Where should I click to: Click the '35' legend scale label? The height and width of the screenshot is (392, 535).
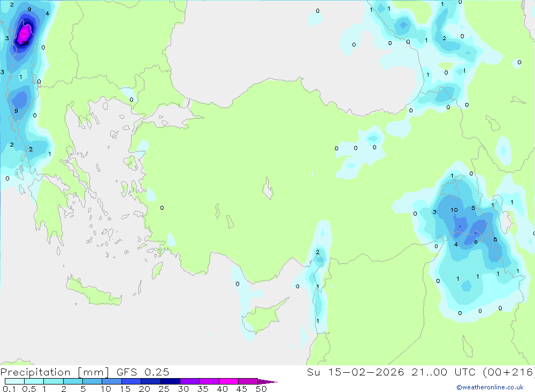tap(203, 389)
